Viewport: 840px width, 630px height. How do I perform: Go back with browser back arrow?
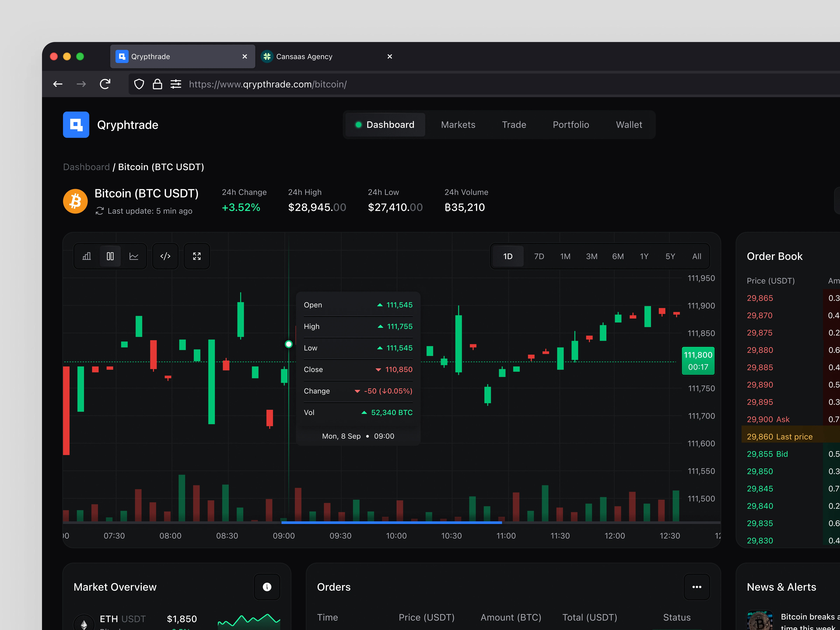click(58, 84)
